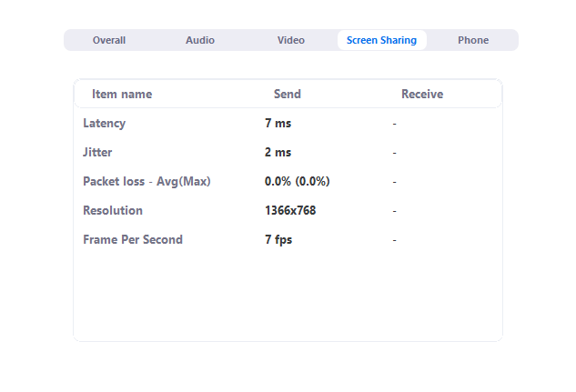Click Receive dash in Frame Per Second row
The width and height of the screenshot is (576, 392).
pos(395,240)
